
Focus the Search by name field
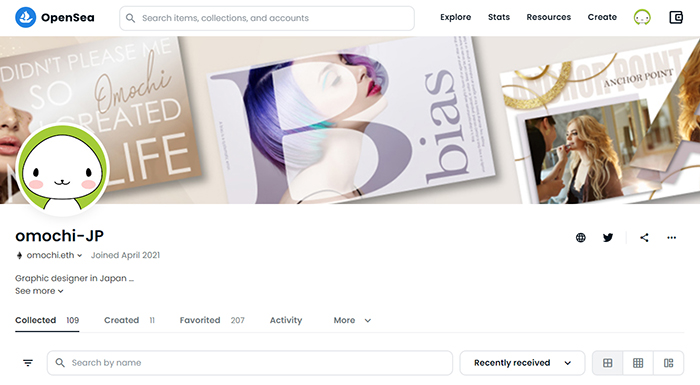pos(250,363)
